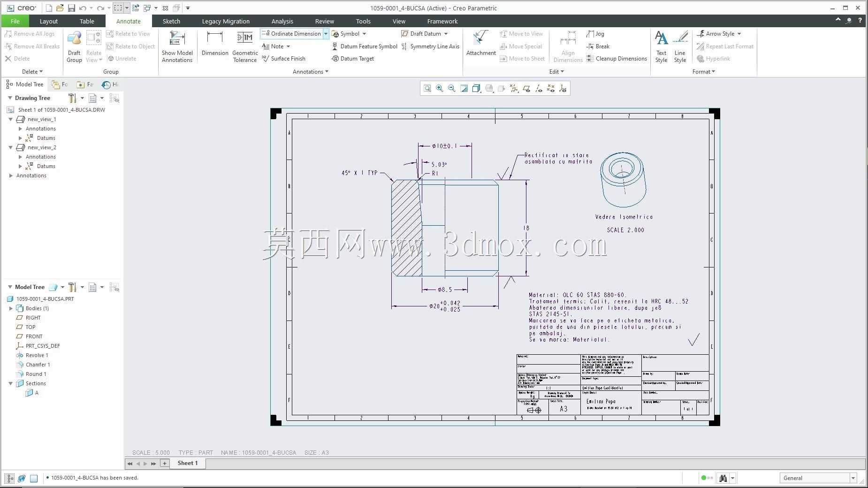Toggle the Drawing Tree filter visibility icon
Image resolution: width=868 pixels, height=488 pixels.
click(x=114, y=98)
